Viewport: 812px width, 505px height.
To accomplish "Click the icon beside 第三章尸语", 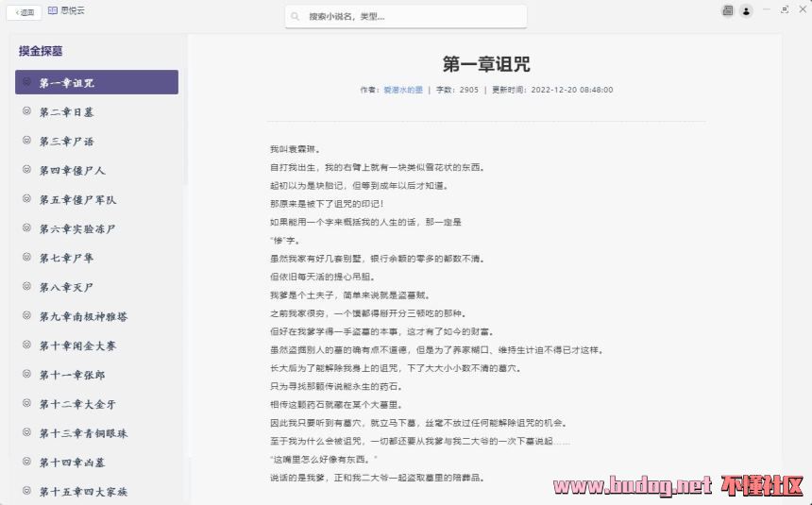I will 27,140.
